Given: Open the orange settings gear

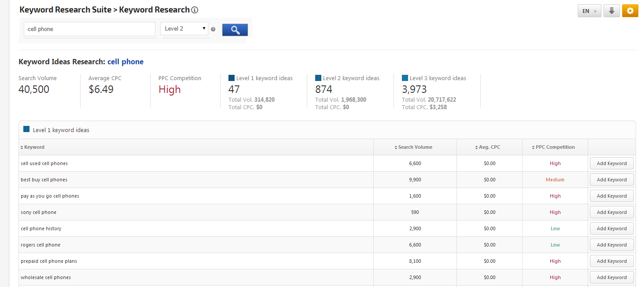Looking at the screenshot, I should point(630,11).
